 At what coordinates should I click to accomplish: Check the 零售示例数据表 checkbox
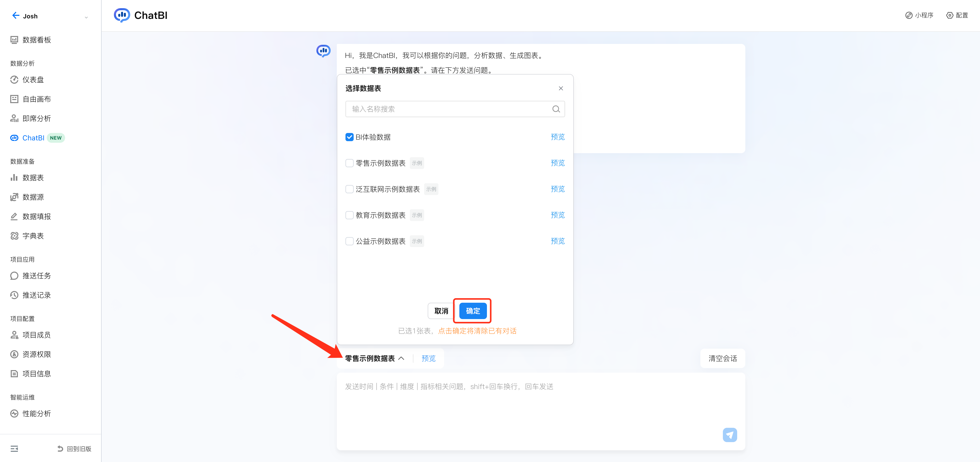[349, 163]
